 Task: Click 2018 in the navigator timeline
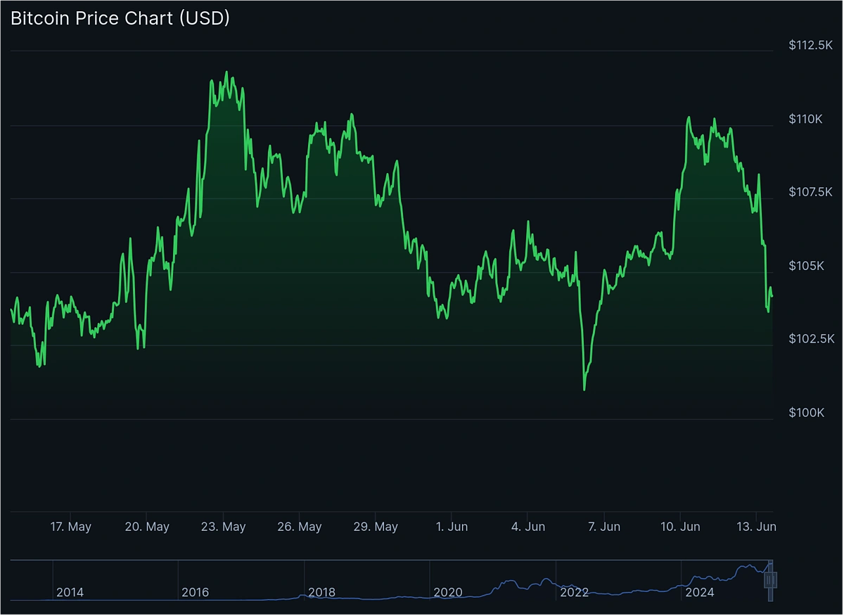point(321,593)
